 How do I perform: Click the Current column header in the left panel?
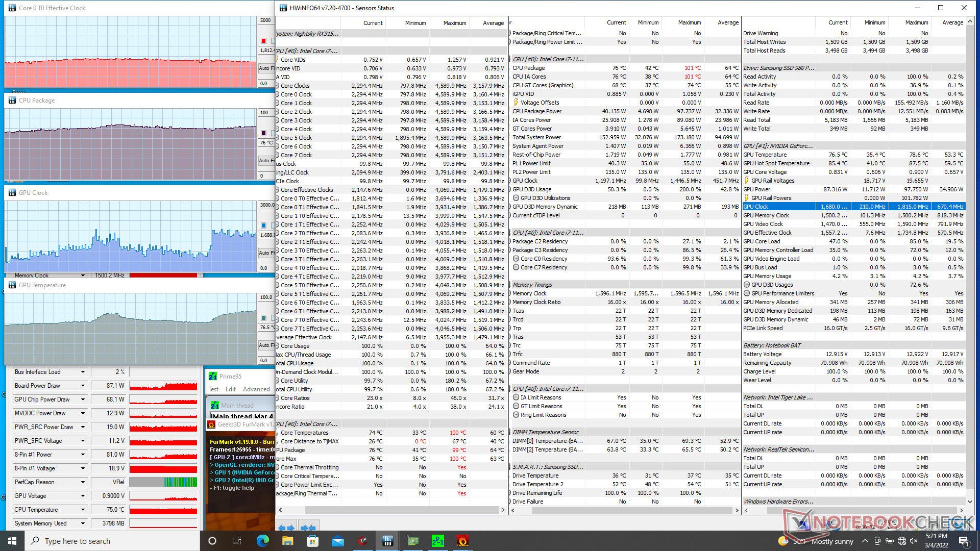tap(373, 23)
